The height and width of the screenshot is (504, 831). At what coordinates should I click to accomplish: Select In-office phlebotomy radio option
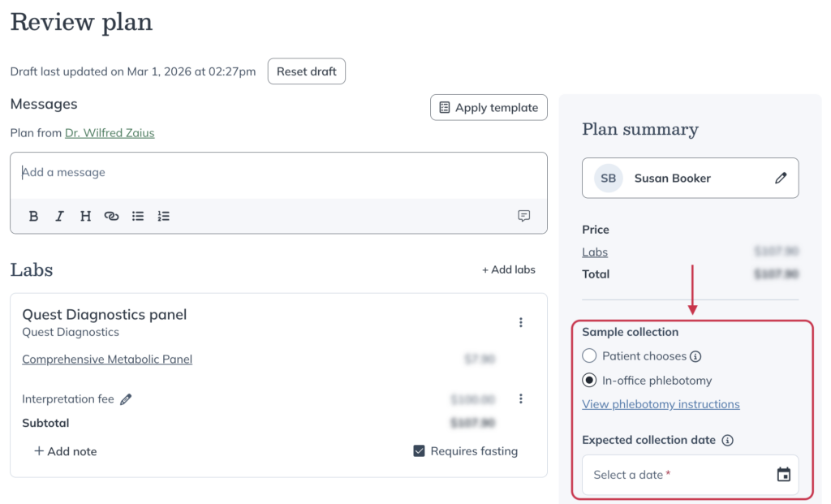coord(589,380)
